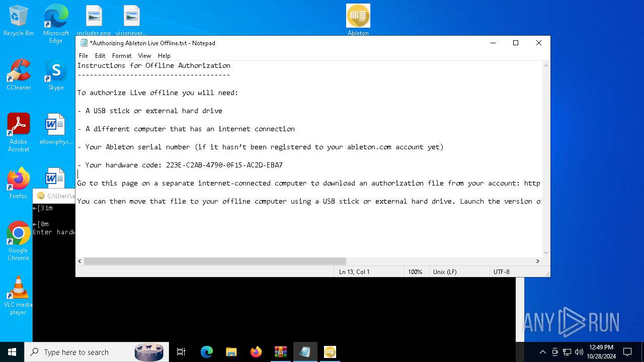
Task: Select the second Word document icon above Firefox row
Action: pyautogui.click(x=55, y=177)
